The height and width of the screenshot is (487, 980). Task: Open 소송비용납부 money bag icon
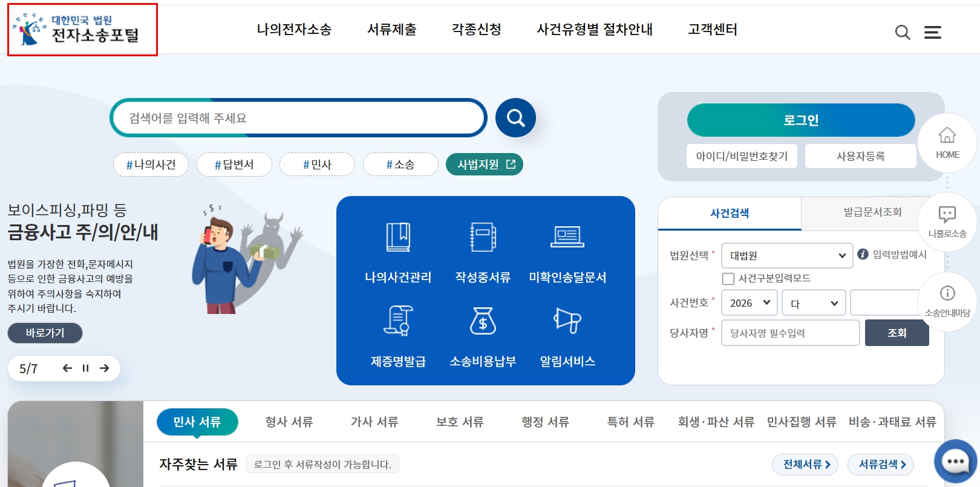(483, 321)
